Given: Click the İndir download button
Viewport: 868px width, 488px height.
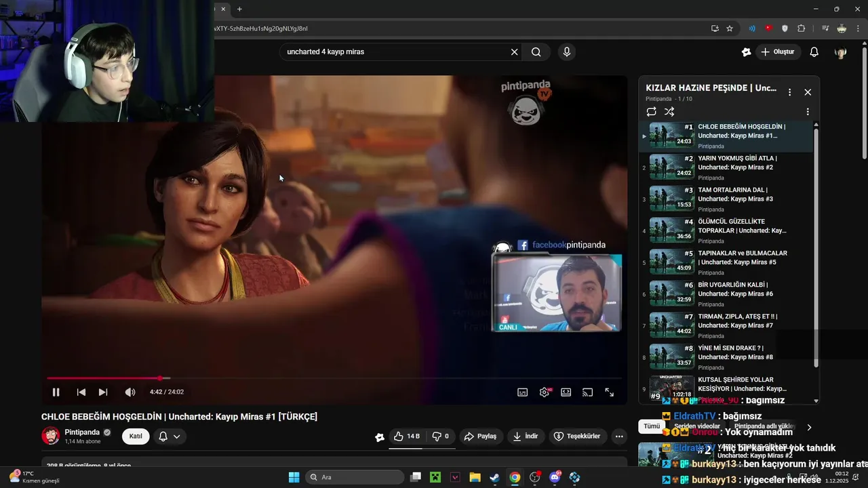Looking at the screenshot, I should tap(526, 436).
